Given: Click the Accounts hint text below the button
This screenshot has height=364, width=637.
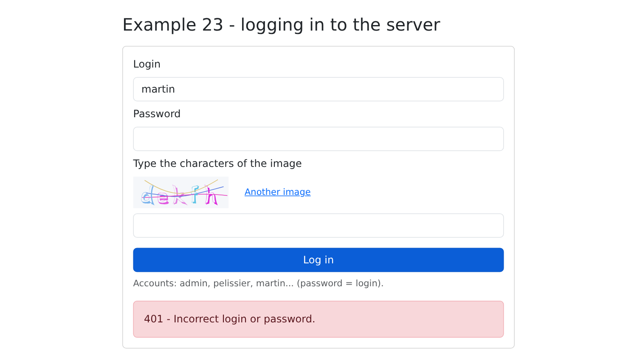Looking at the screenshot, I should (x=258, y=283).
